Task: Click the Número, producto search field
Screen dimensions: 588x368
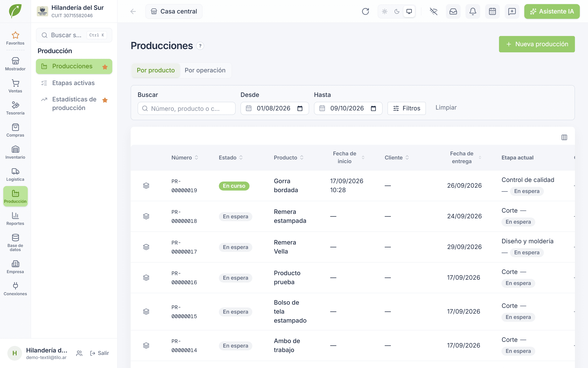Action: coord(186,108)
